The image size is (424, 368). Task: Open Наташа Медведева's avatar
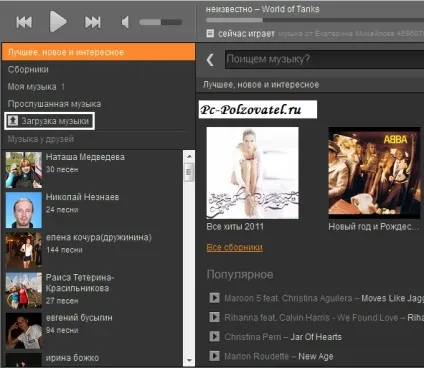click(24, 170)
